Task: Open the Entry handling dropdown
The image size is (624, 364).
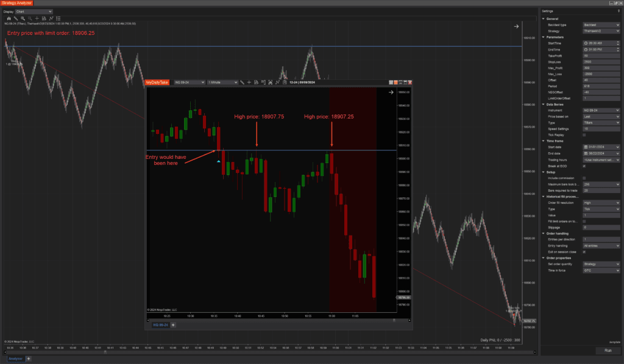Action: pyautogui.click(x=601, y=245)
